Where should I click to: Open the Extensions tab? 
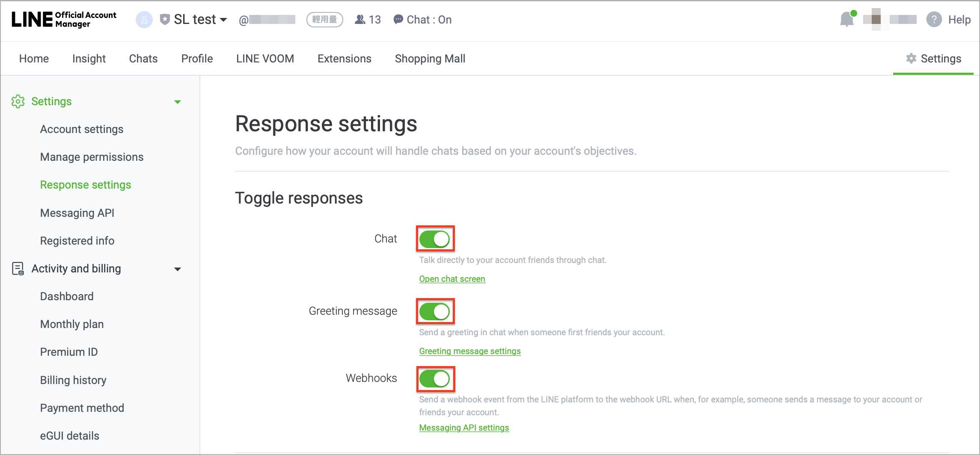[344, 59]
